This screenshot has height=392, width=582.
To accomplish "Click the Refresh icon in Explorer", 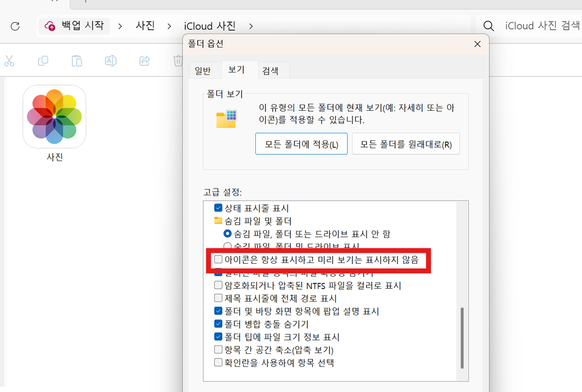I will pyautogui.click(x=15, y=26).
